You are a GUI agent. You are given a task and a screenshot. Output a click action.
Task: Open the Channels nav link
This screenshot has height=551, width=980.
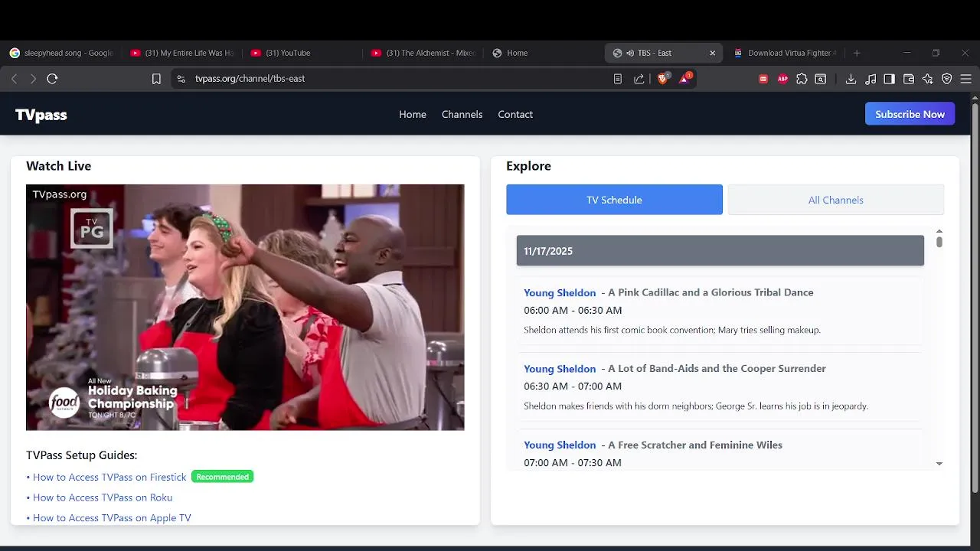(462, 114)
